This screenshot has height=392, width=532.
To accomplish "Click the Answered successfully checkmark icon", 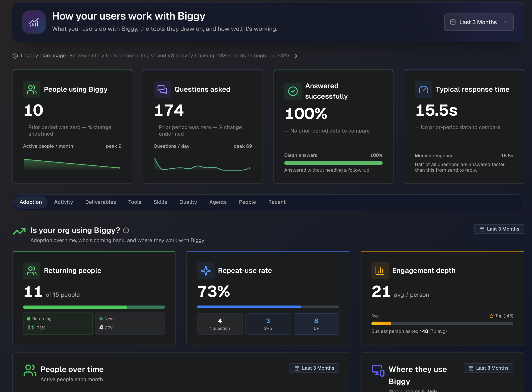I will [x=293, y=91].
